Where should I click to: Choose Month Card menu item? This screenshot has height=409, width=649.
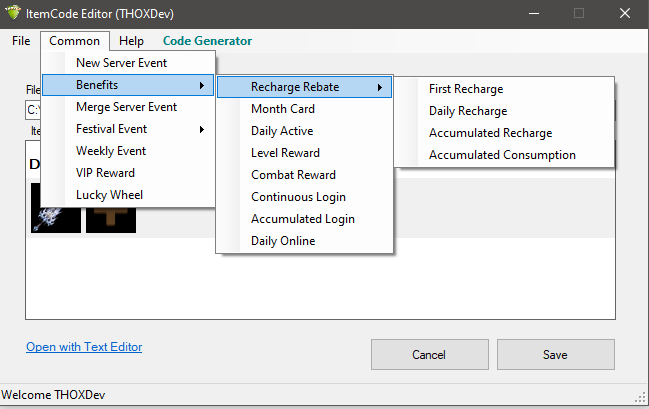point(282,109)
